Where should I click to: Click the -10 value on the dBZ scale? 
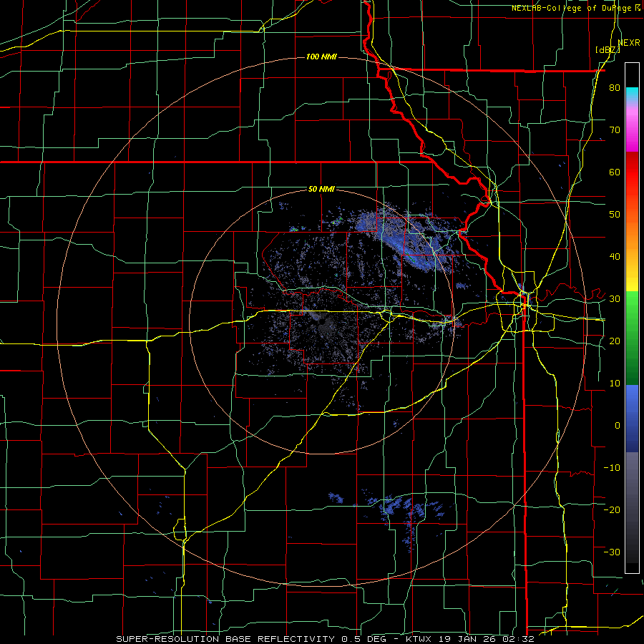coord(612,467)
